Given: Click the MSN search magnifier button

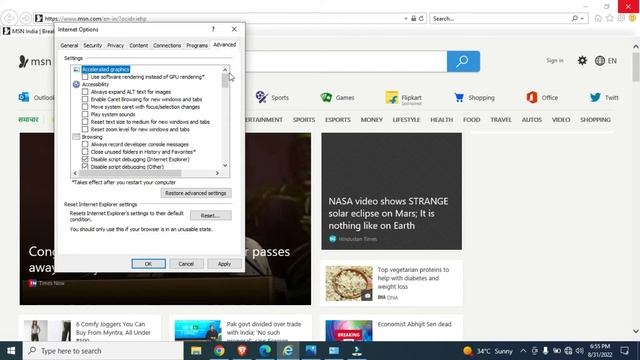Looking at the screenshot, I should [x=463, y=61].
